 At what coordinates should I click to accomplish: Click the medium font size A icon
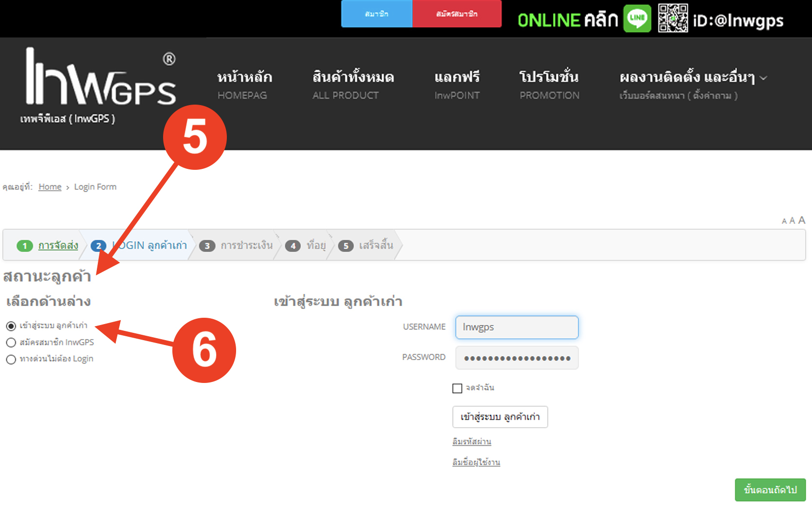click(x=792, y=221)
